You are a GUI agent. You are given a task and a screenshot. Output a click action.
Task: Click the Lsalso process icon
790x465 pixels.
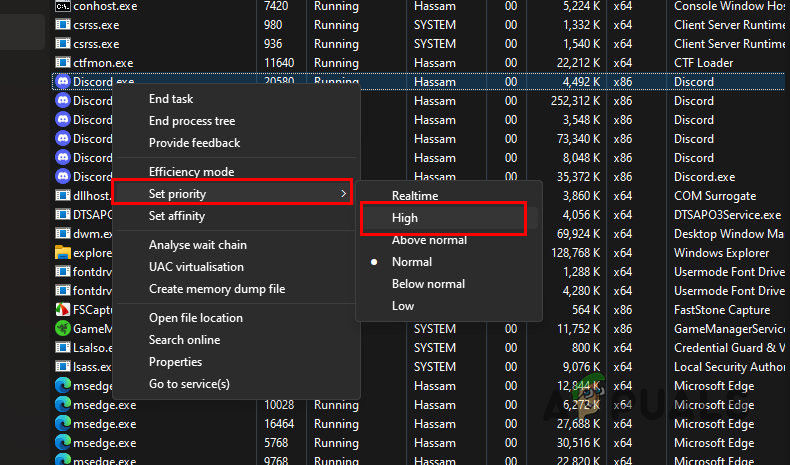(62, 348)
